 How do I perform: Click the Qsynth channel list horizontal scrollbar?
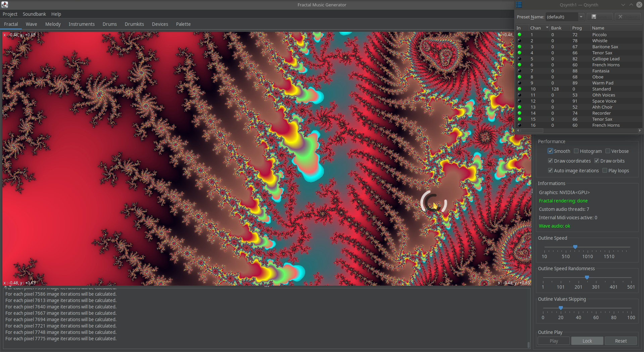click(532, 130)
